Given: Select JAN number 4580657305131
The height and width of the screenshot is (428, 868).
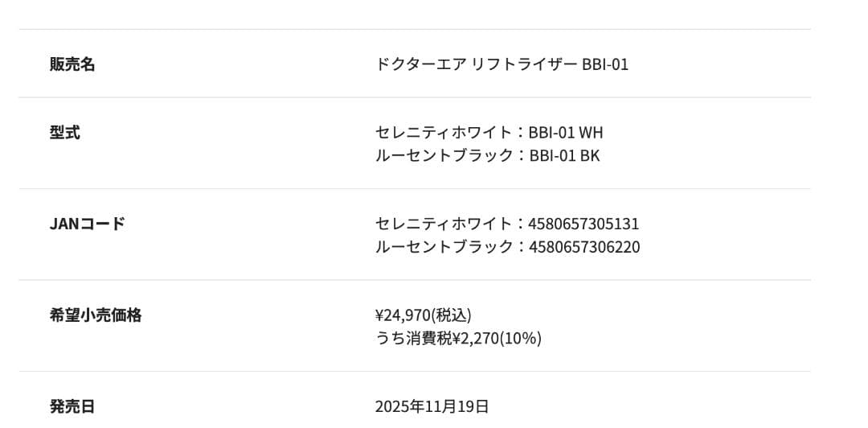Looking at the screenshot, I should click(x=584, y=224).
